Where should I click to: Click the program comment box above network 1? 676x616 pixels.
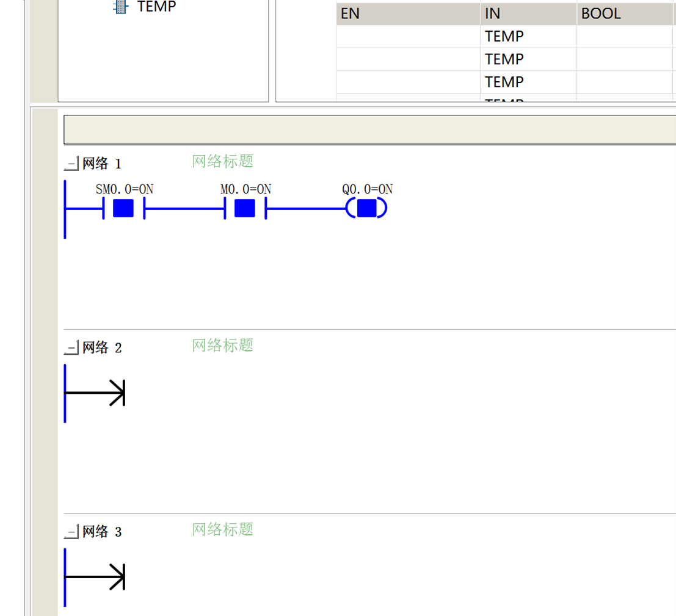pyautogui.click(x=369, y=129)
